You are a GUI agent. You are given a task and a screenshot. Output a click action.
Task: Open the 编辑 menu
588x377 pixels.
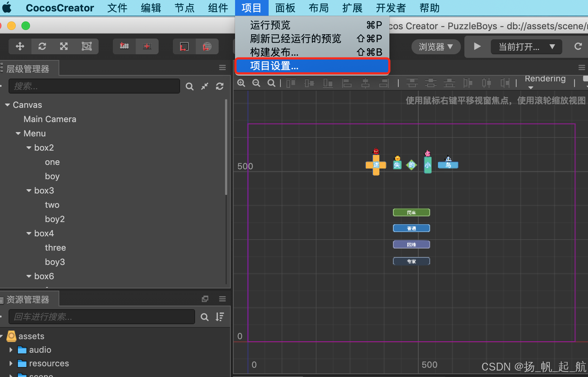click(151, 8)
